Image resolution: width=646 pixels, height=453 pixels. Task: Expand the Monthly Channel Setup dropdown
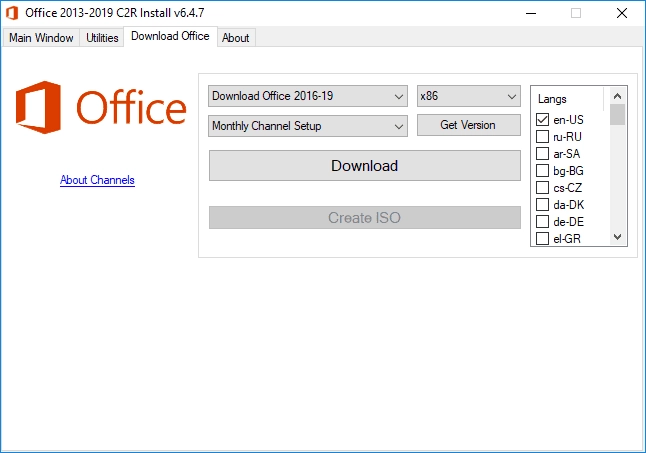point(308,126)
